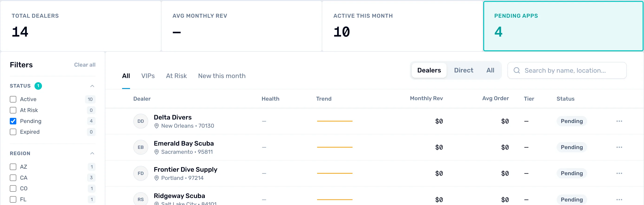Switch to the VIPs tab

[148, 76]
